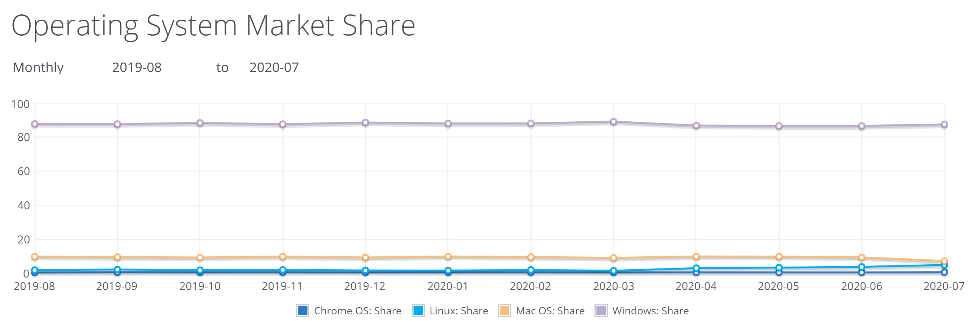
Task: Click the 2020-02 x-axis label
Action: [x=530, y=286]
